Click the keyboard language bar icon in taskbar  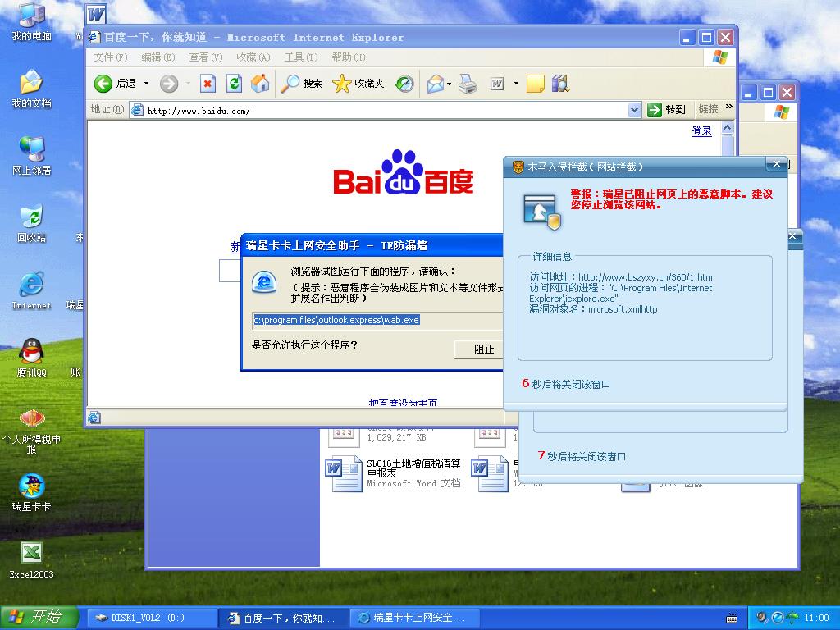[x=731, y=619]
